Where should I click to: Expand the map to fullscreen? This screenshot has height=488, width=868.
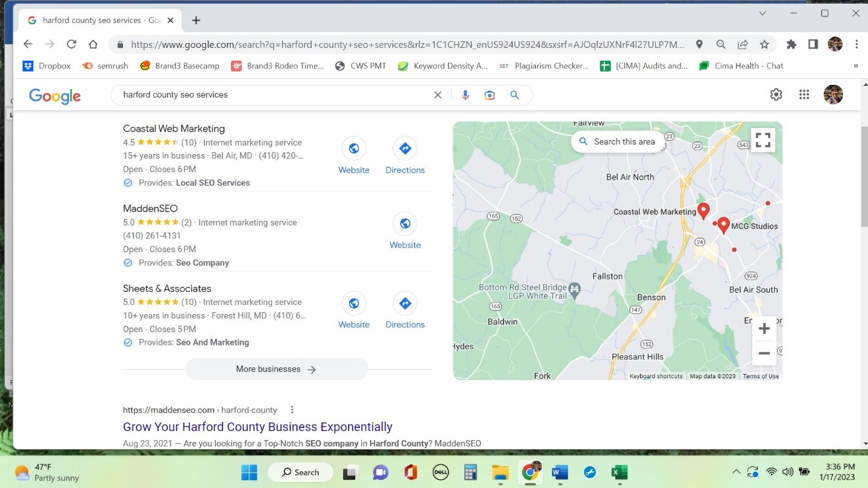[763, 140]
